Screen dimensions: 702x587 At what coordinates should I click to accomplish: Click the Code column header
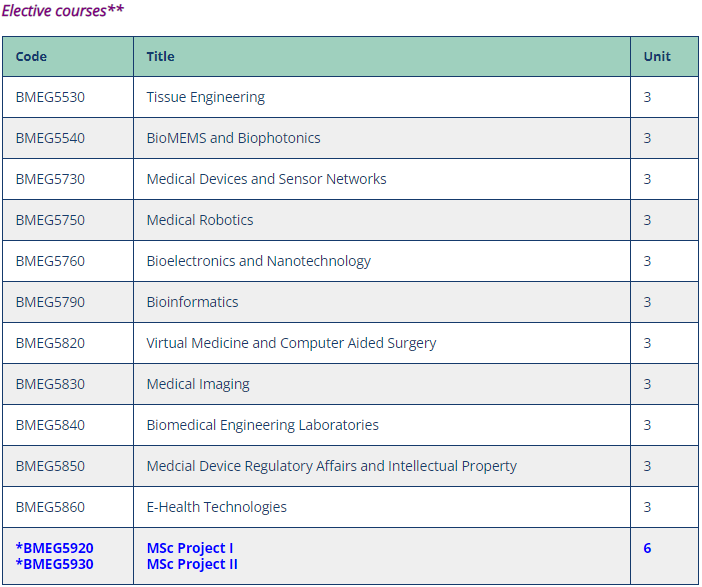coord(31,56)
